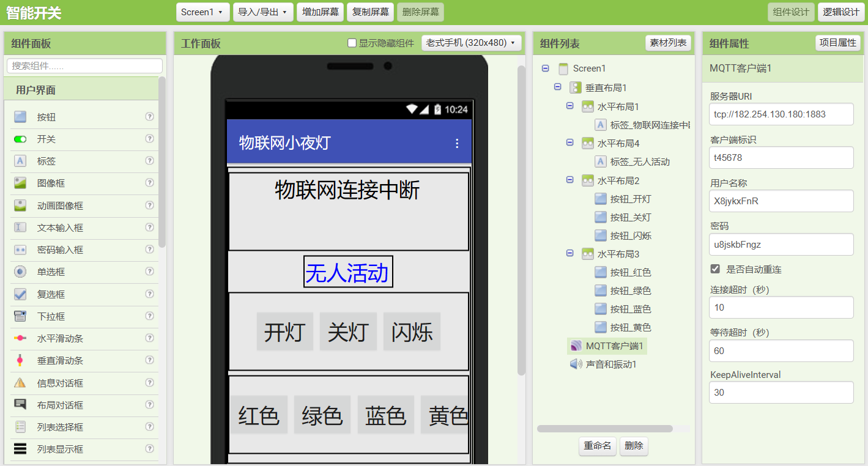
Task: Click the 开灯 button in phone preview
Action: point(284,331)
